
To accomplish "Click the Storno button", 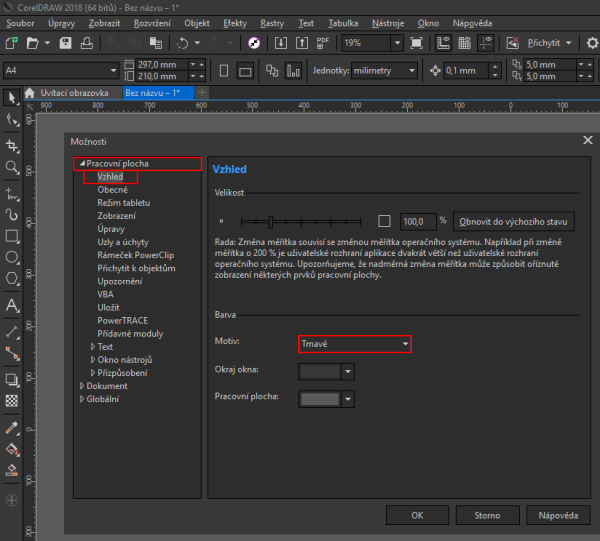I will pyautogui.click(x=488, y=515).
